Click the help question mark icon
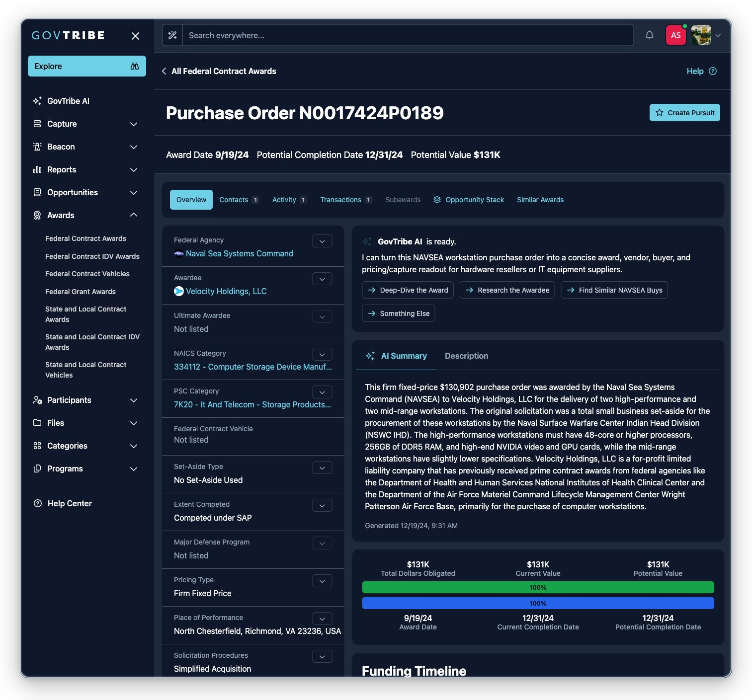The width and height of the screenshot is (752, 700). pyautogui.click(x=713, y=71)
